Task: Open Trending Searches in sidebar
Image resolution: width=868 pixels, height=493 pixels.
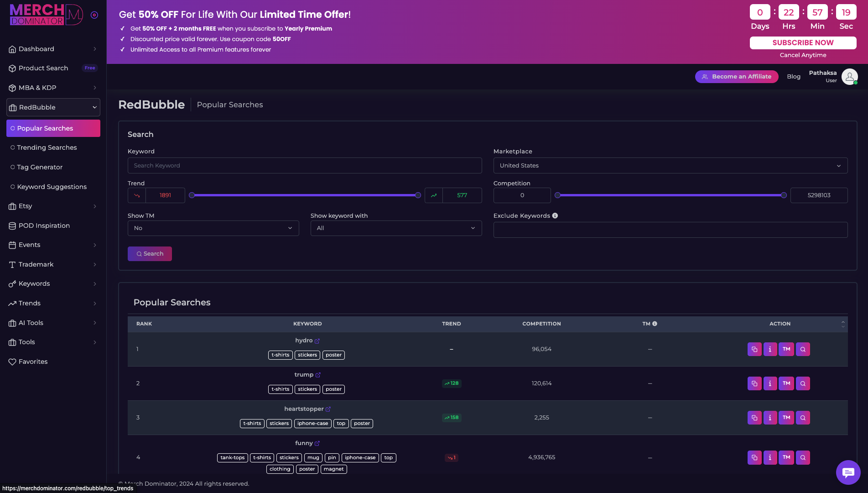Action: tap(47, 147)
